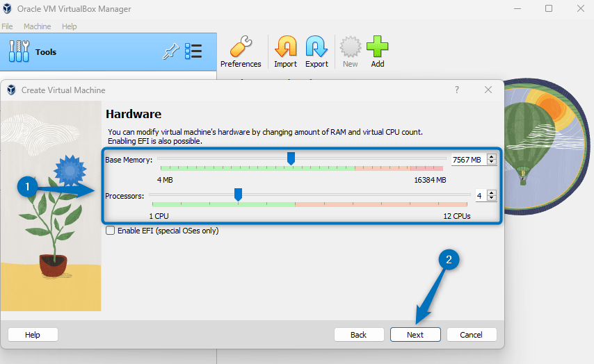Open the Machine menu
This screenshot has height=364, width=594.
[37, 26]
